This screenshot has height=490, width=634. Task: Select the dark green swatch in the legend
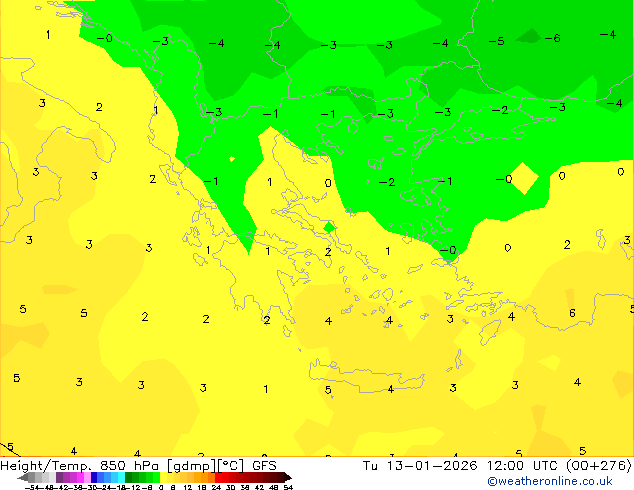tap(128, 477)
